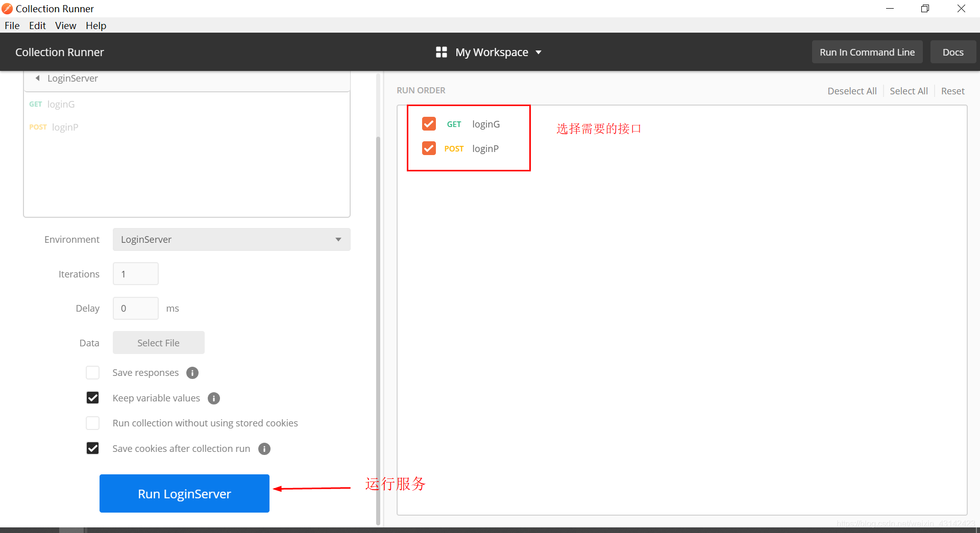Click Select All link
Image resolution: width=980 pixels, height=533 pixels.
coord(909,91)
